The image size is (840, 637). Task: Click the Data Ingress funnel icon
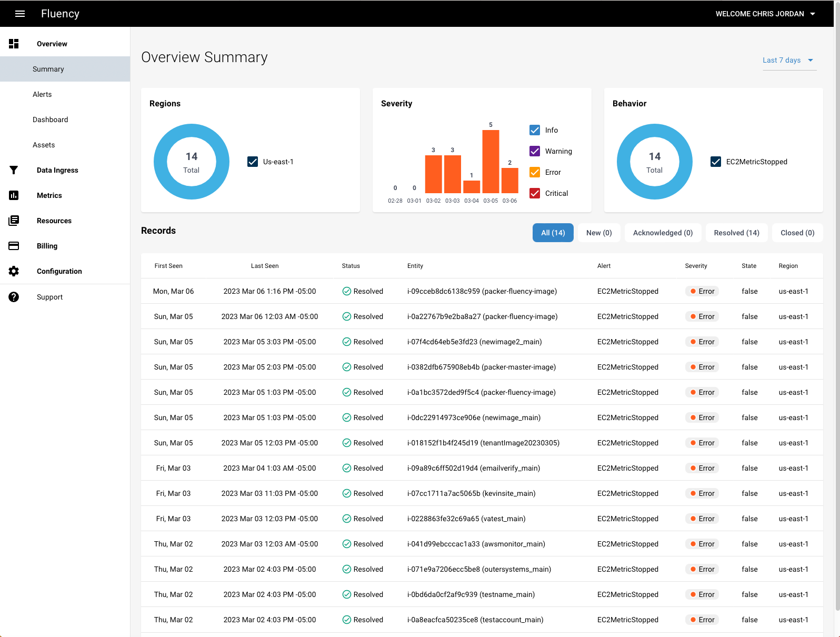(14, 170)
